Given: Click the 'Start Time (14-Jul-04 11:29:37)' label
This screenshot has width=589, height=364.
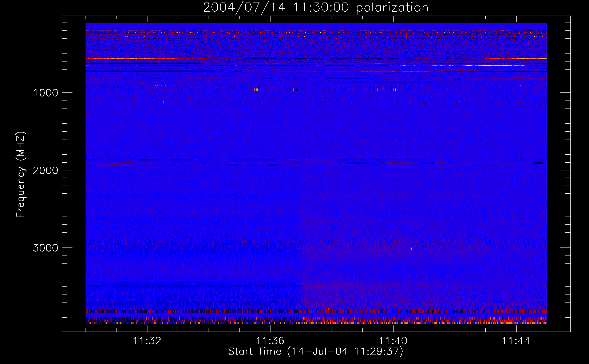Looking at the screenshot, I should click(316, 352).
